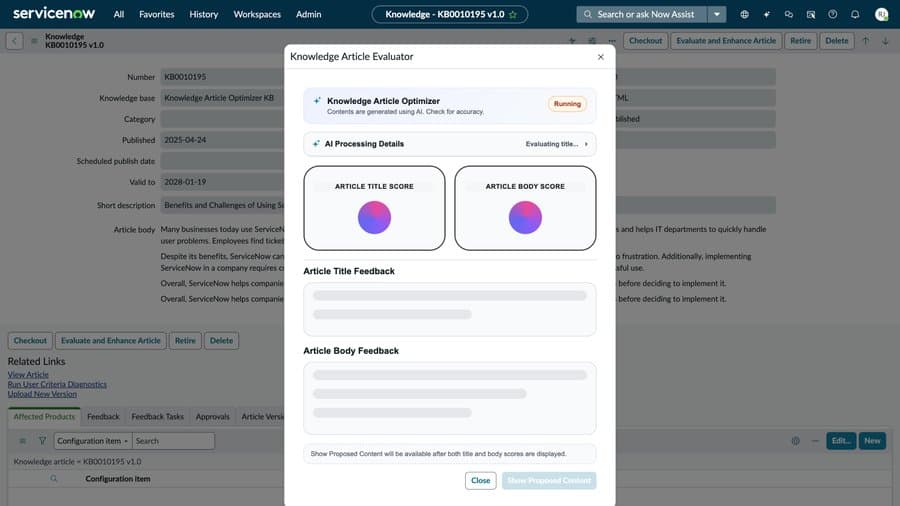This screenshot has height=506, width=900.
Task: Open the View Article link
Action: tap(28, 375)
